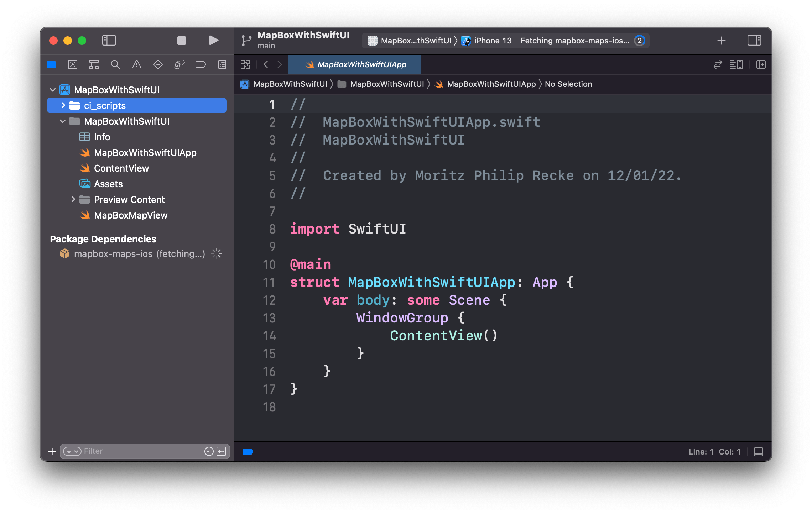Expand the ci_scripts folder
The image size is (812, 514).
[63, 105]
